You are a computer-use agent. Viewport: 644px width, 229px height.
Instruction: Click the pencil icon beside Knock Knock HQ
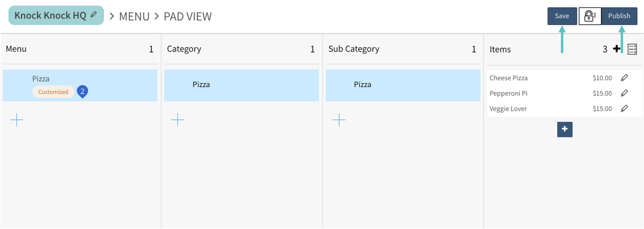click(93, 15)
